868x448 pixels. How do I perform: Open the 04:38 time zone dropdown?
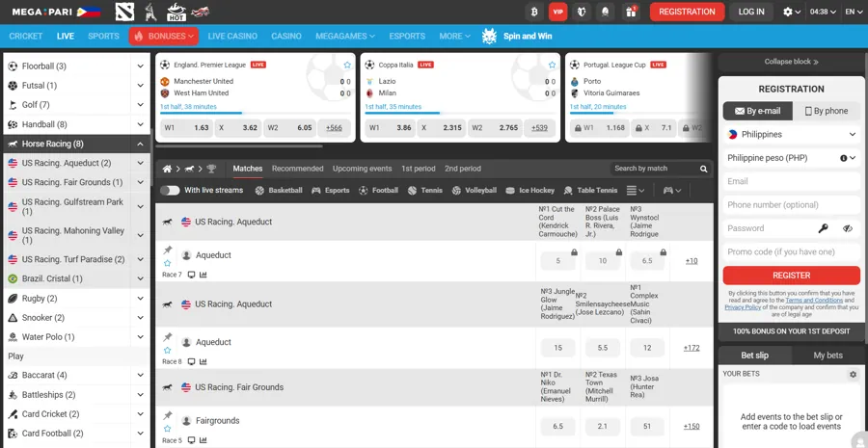[823, 12]
